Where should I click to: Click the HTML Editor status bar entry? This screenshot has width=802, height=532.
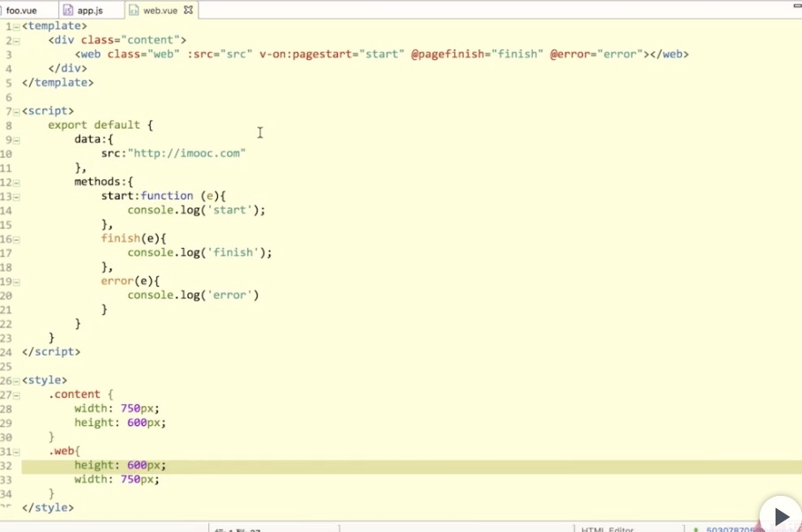click(607, 529)
